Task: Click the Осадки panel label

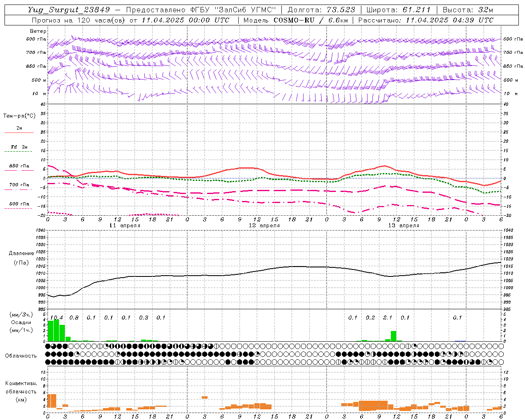Action: pos(21,322)
